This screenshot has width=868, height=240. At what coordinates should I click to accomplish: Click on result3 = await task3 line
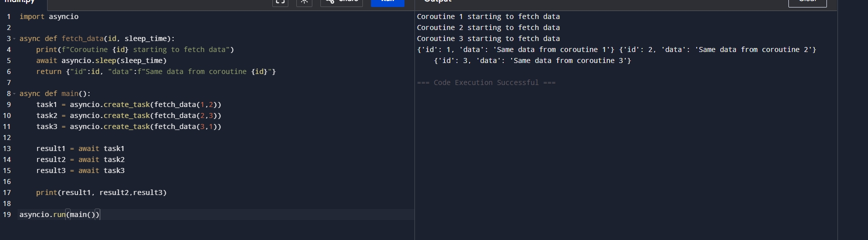coord(80,170)
